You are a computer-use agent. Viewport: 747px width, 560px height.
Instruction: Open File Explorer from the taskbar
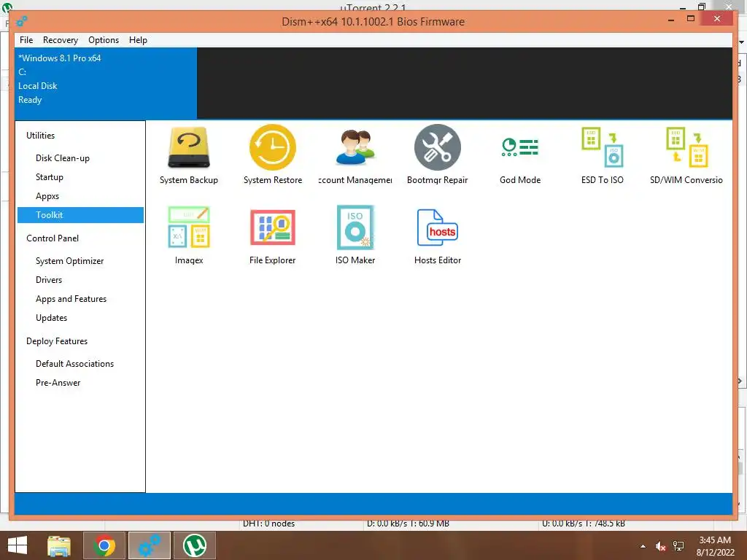tap(59, 545)
